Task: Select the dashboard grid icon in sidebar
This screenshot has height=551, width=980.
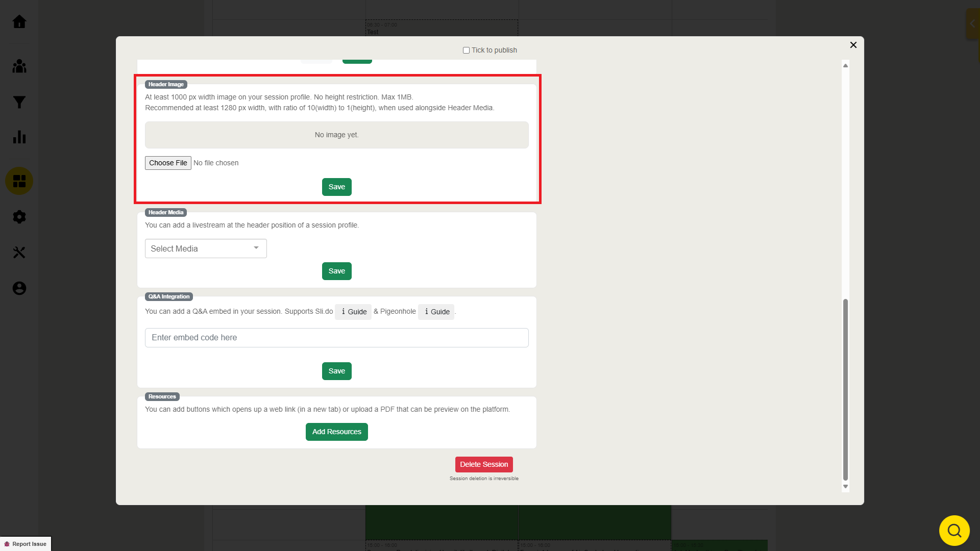Action: [19, 181]
